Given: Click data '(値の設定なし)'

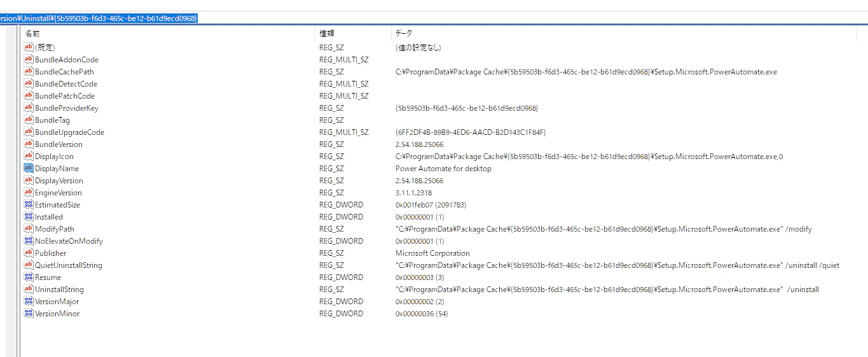Looking at the screenshot, I should [x=418, y=48].
